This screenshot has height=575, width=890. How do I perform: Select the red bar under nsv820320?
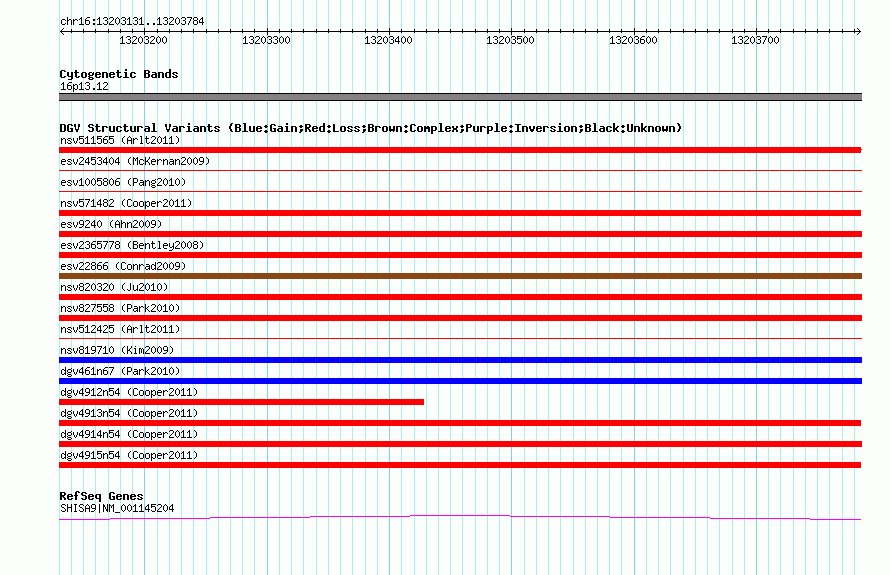click(x=460, y=297)
